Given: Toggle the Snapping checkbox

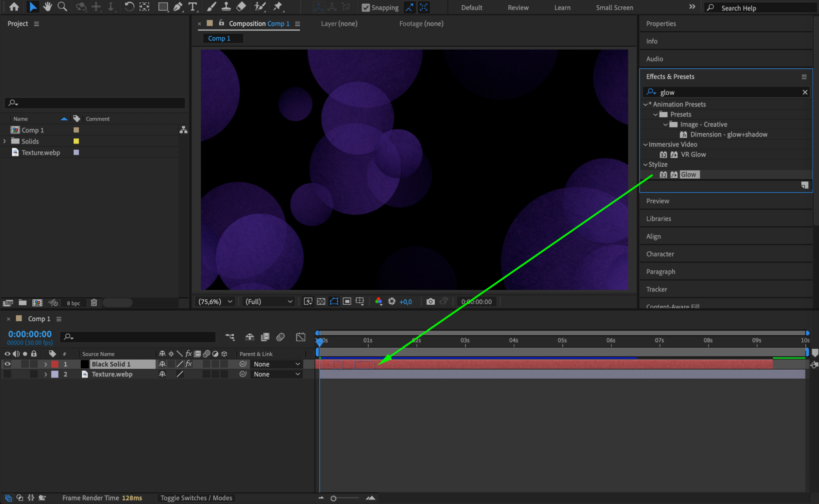Looking at the screenshot, I should (x=366, y=7).
